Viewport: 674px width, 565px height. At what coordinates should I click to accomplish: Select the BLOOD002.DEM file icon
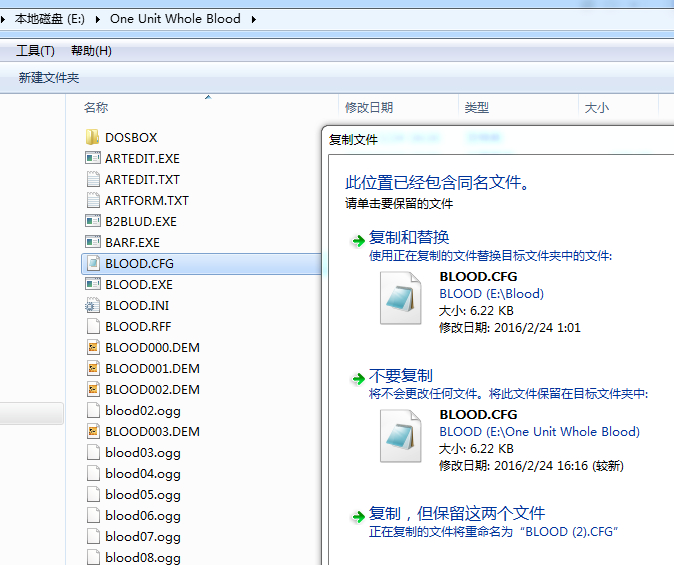click(93, 390)
